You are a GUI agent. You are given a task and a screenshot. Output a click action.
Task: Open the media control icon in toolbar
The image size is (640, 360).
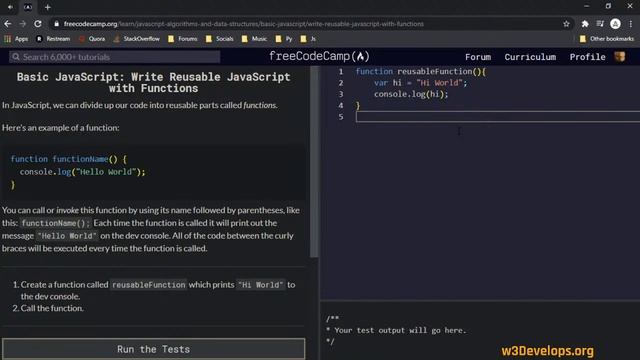pyautogui.click(x=600, y=24)
